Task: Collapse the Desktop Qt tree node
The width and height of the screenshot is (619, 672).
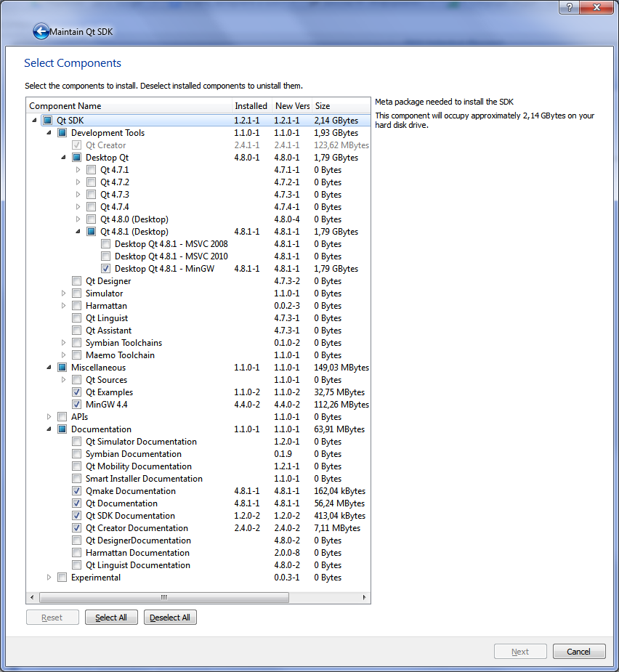Action: 64,158
